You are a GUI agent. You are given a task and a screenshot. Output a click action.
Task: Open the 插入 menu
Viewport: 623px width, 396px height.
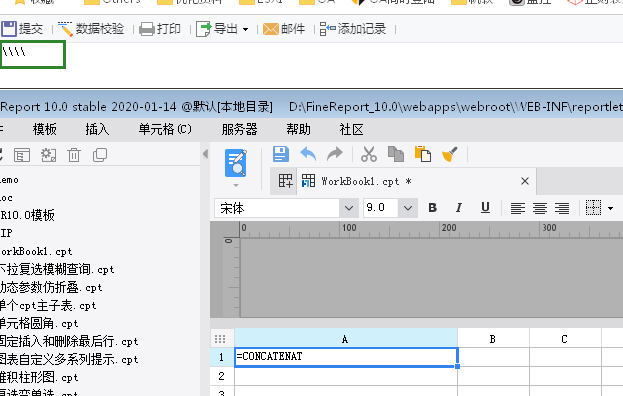click(97, 129)
